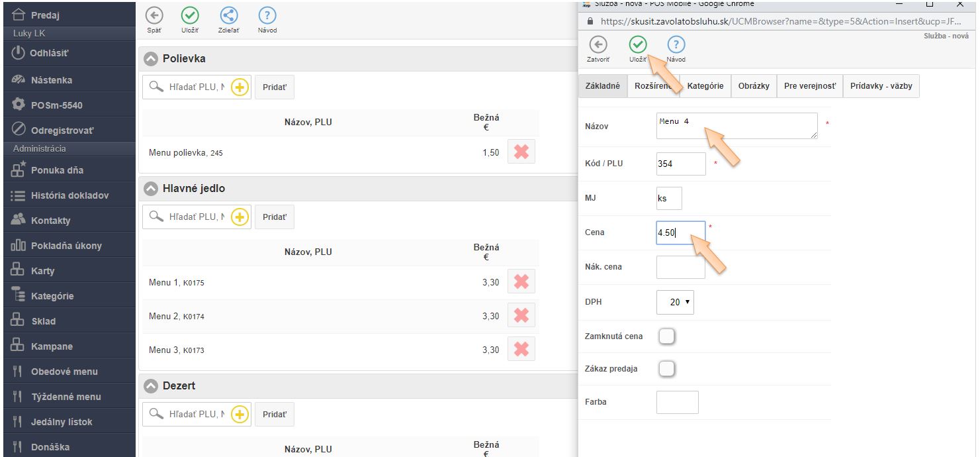Click the Zdieľať share icon
This screenshot has height=457, width=980.
click(228, 17)
